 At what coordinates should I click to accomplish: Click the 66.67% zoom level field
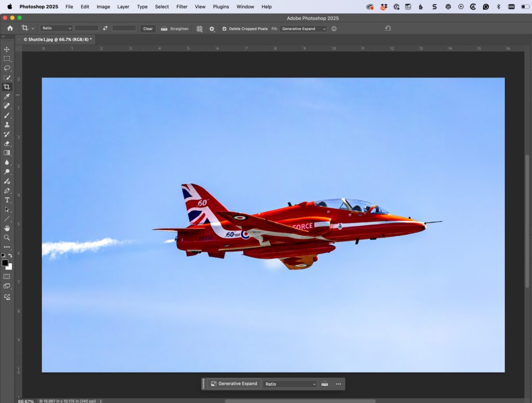[26, 401]
